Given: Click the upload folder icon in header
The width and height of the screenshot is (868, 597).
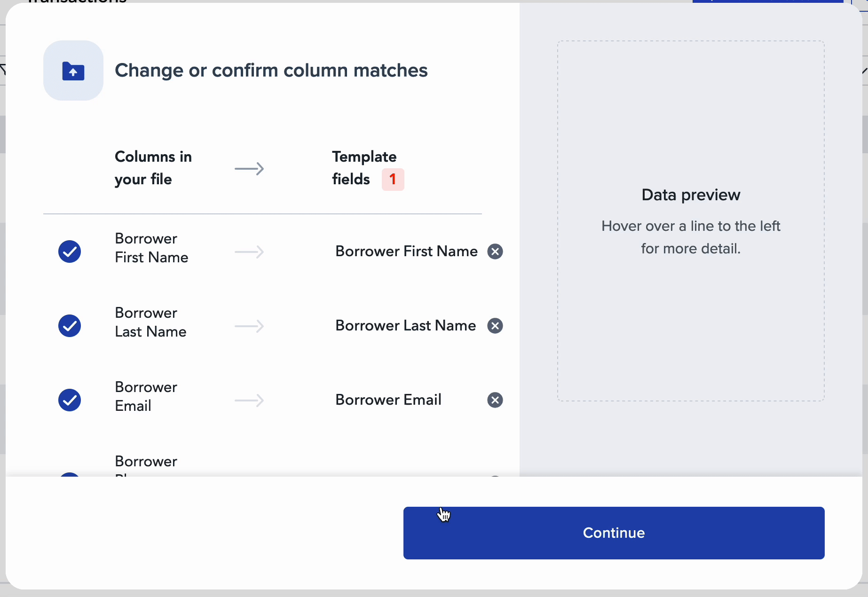Looking at the screenshot, I should pos(73,71).
